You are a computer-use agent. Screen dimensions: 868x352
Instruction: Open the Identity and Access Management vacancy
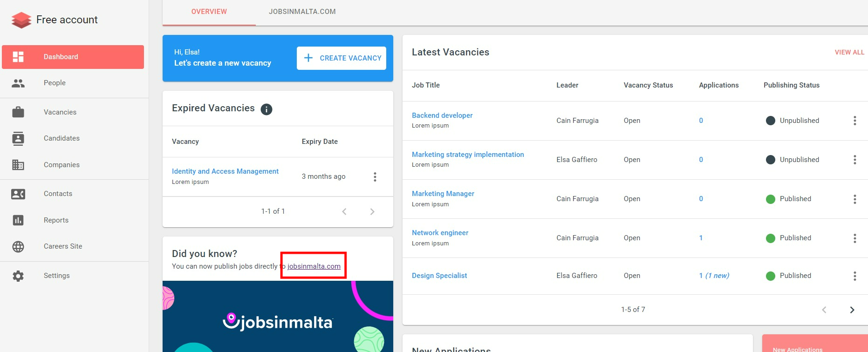225,171
